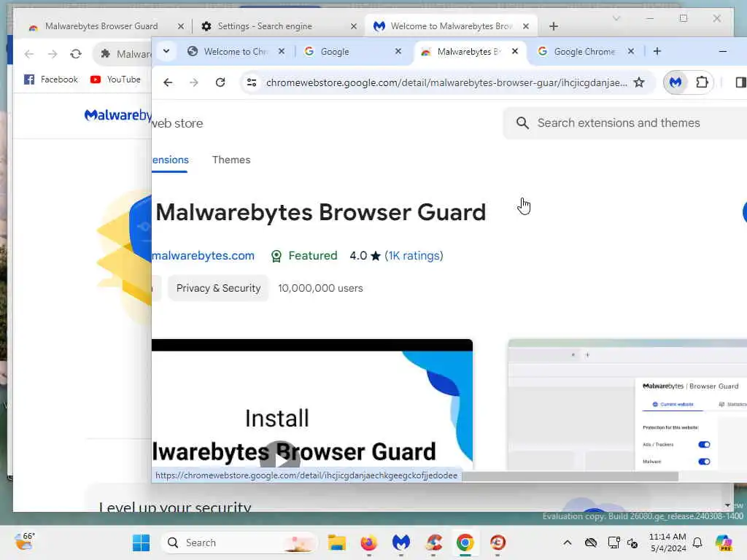Screen dimensions: 747x560
Task: Go forward in the Chrome window
Action: (193, 82)
